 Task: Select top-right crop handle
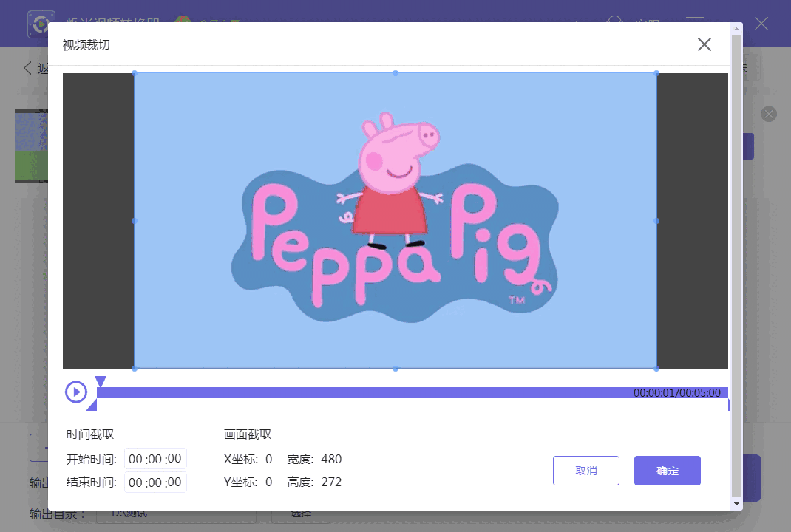pyautogui.click(x=656, y=73)
